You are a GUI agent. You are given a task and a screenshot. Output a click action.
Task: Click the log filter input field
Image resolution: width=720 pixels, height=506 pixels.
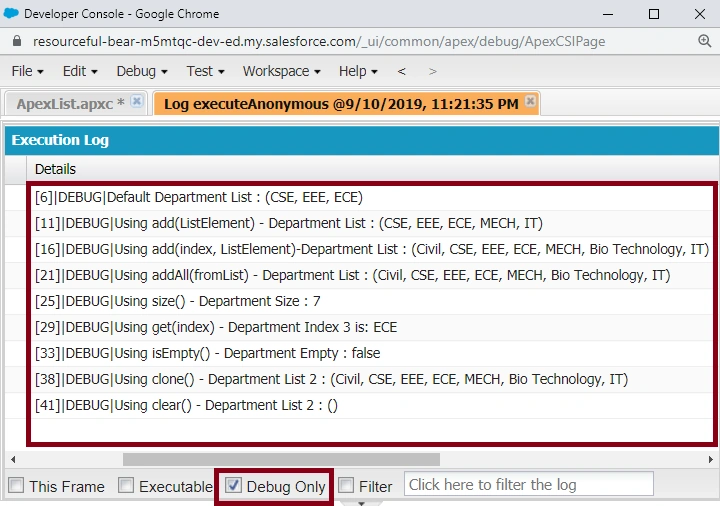pos(529,484)
